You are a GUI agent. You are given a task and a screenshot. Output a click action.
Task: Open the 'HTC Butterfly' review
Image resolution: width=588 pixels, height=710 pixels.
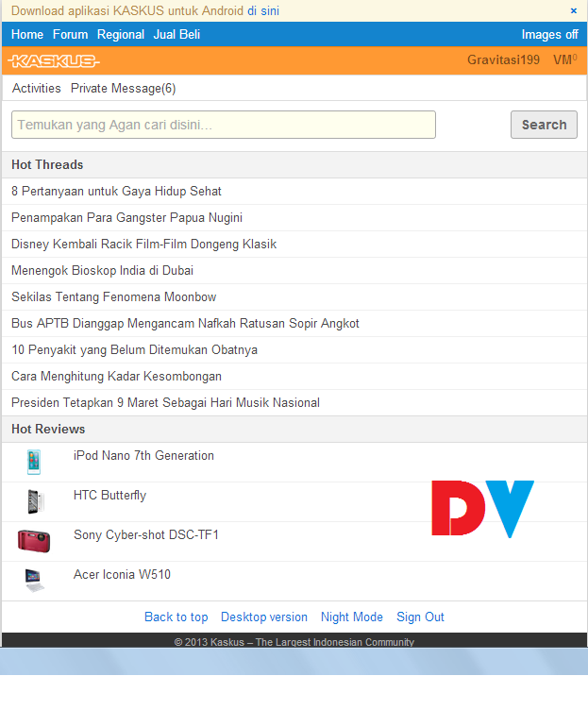[x=109, y=496]
